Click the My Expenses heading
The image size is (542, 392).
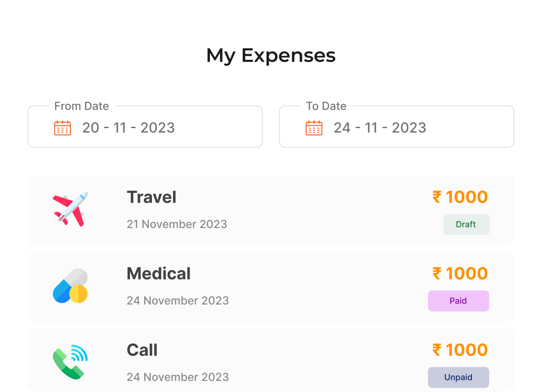tap(271, 56)
